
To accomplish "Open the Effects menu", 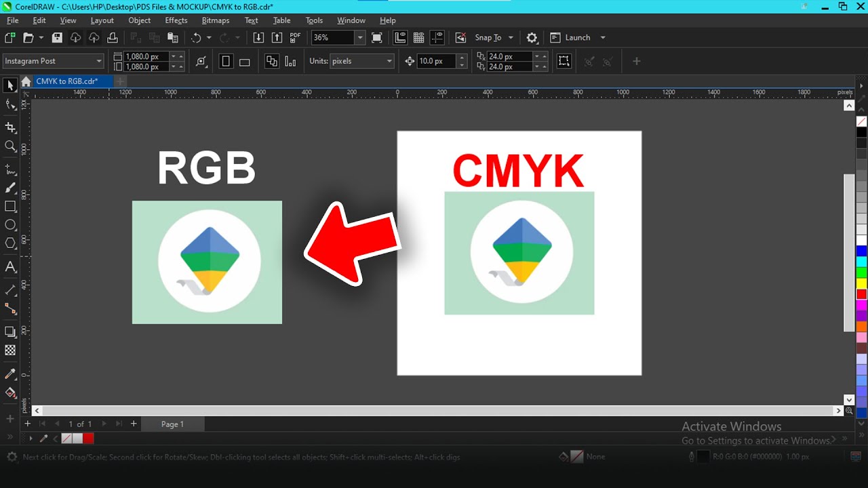I will pos(176,20).
